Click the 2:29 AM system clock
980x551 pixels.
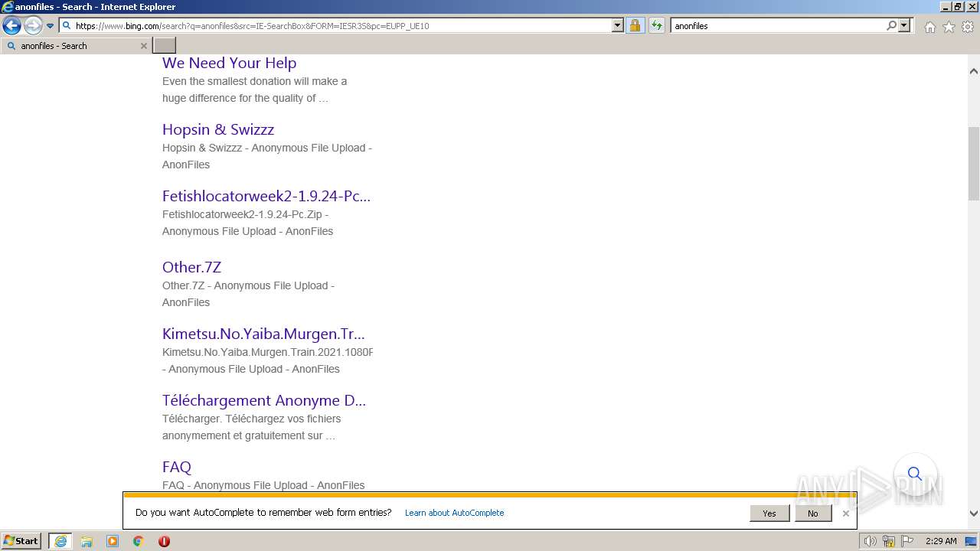pos(941,541)
